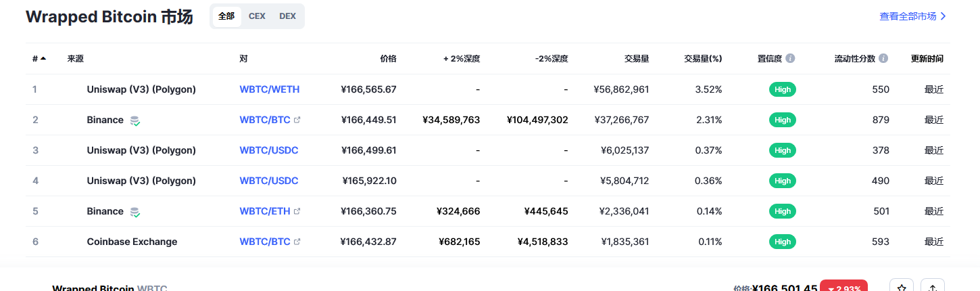Image resolution: width=980 pixels, height=291 pixels.
Task: Switch to the DEX tab
Action: click(x=288, y=16)
